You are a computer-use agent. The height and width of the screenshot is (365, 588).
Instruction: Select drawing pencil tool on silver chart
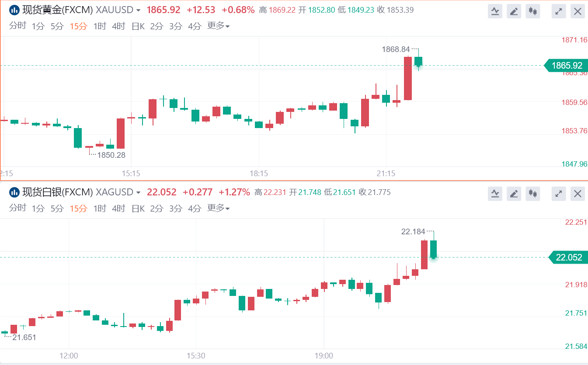click(514, 193)
